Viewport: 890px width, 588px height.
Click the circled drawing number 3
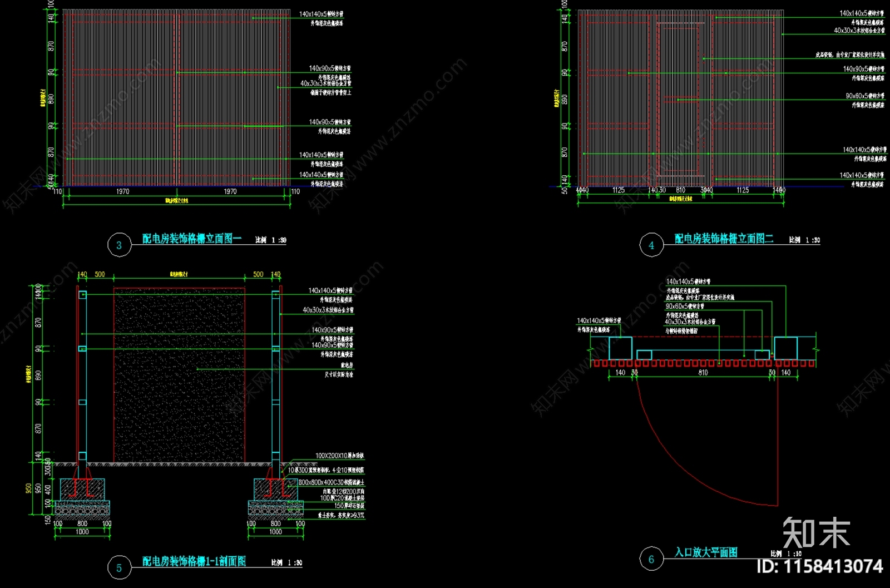(x=119, y=245)
